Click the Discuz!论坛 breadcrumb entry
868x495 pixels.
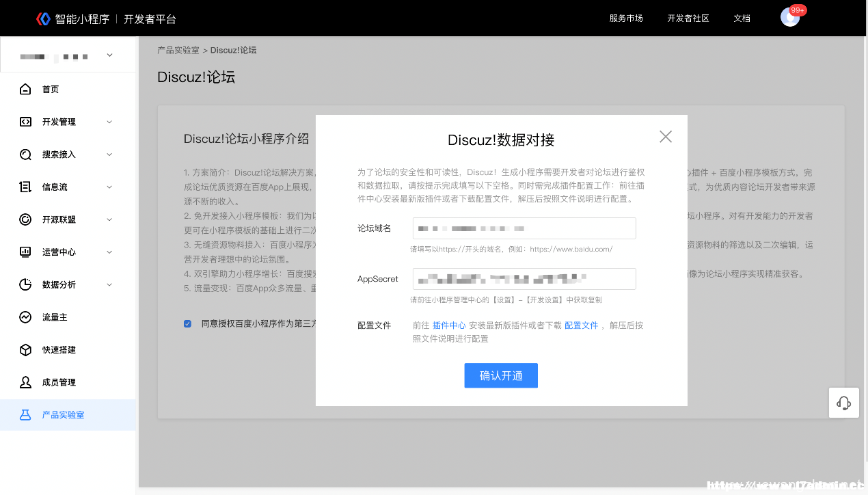point(234,51)
